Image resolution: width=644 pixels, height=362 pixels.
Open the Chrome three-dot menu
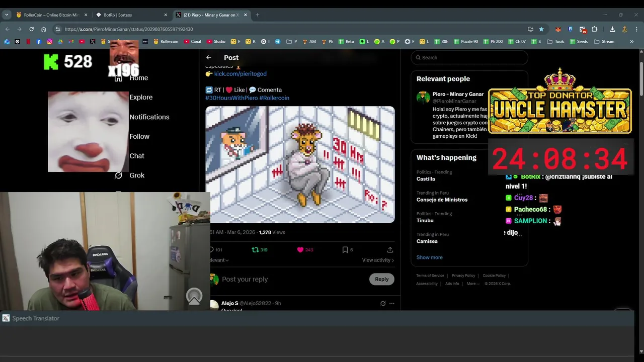tap(636, 29)
